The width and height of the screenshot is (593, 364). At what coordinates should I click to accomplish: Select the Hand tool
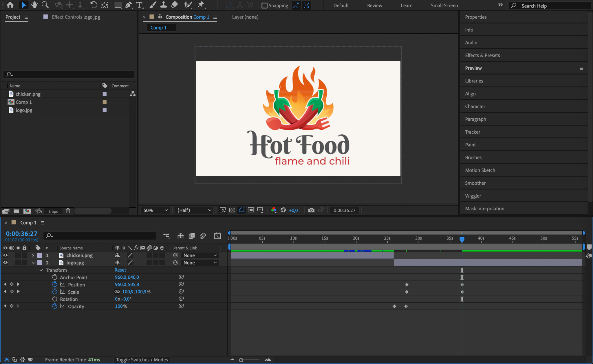34,5
